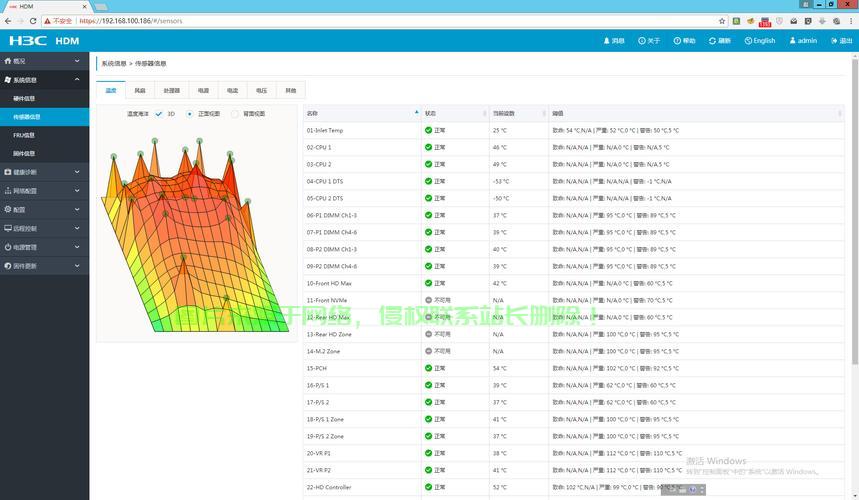Switch to the 电流 tab

click(232, 90)
